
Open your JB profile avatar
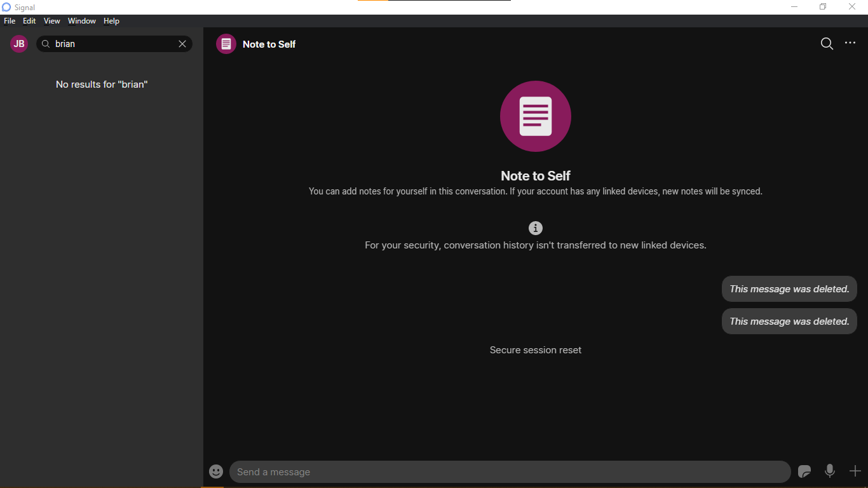[18, 43]
